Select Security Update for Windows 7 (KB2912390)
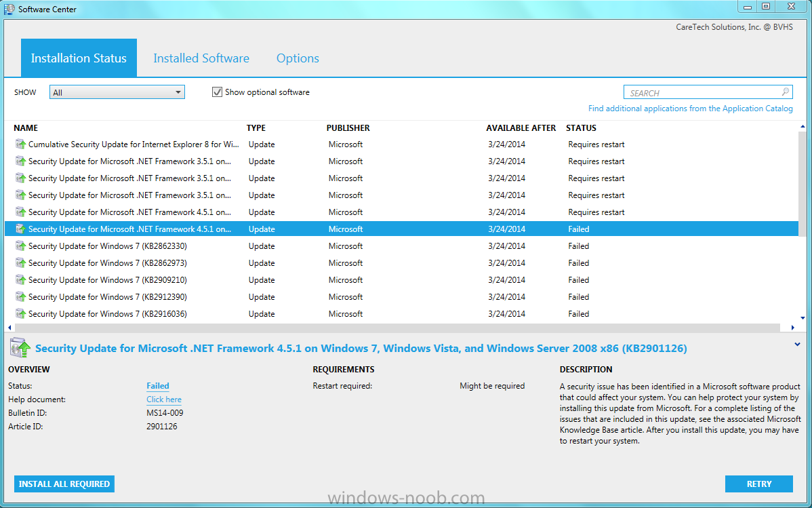The image size is (812, 508). [402, 296]
